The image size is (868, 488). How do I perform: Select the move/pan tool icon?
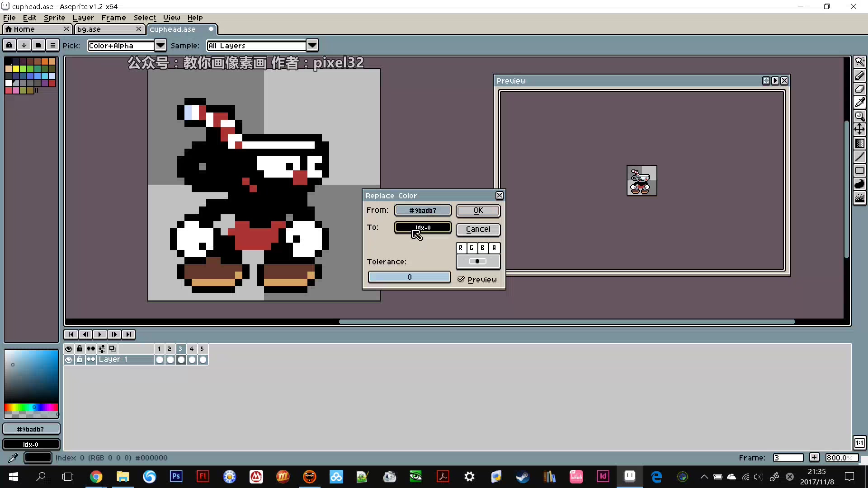[860, 131]
